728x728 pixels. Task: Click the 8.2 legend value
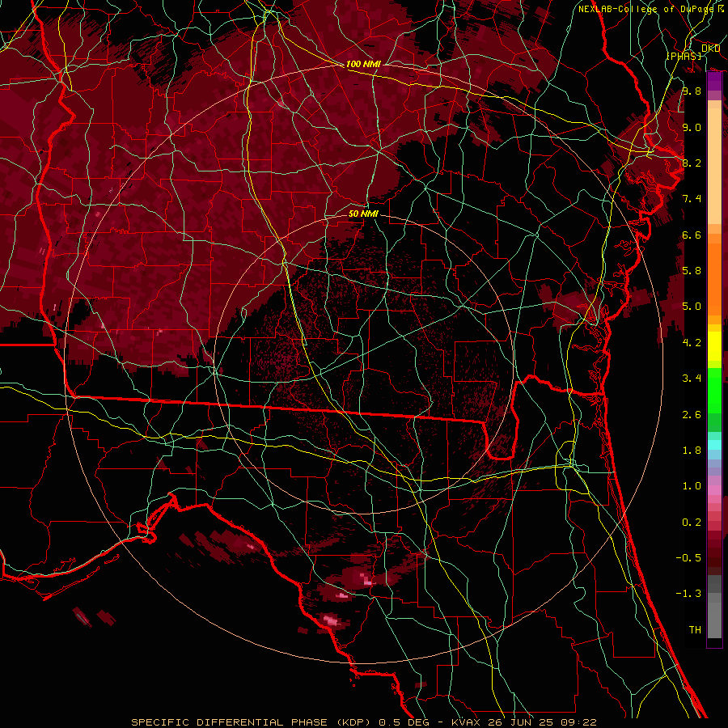pos(692,163)
